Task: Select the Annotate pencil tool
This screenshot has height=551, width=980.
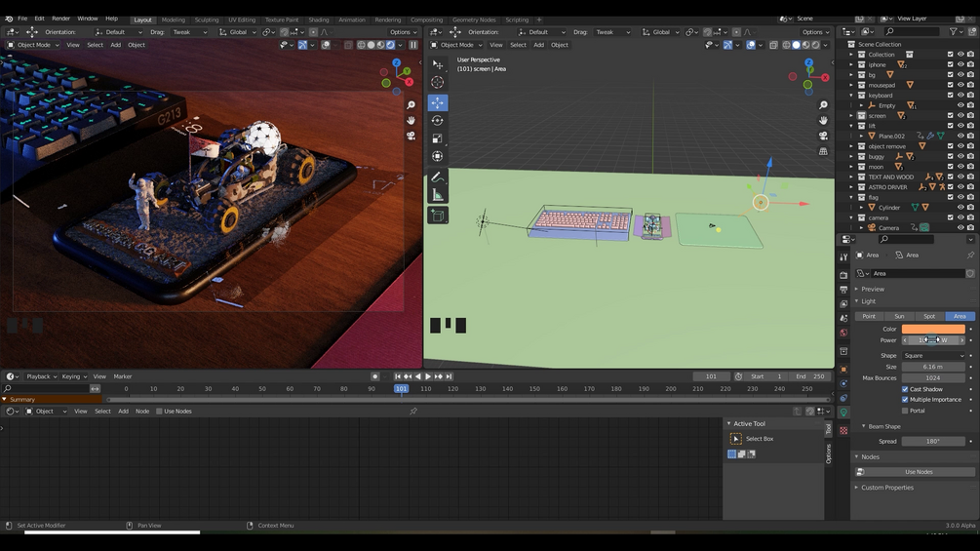Action: [438, 177]
